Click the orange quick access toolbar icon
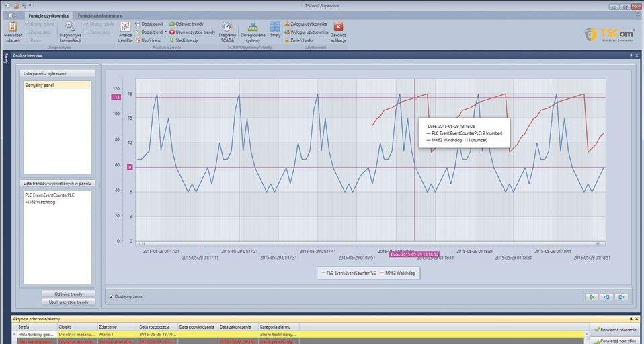This screenshot has height=344, width=644. tap(16, 6)
